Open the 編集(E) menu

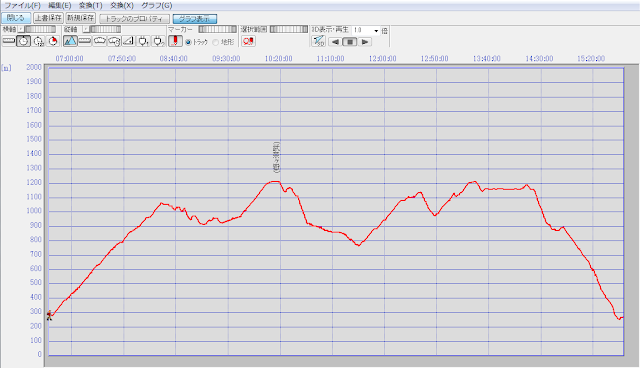pyautogui.click(x=60, y=5)
